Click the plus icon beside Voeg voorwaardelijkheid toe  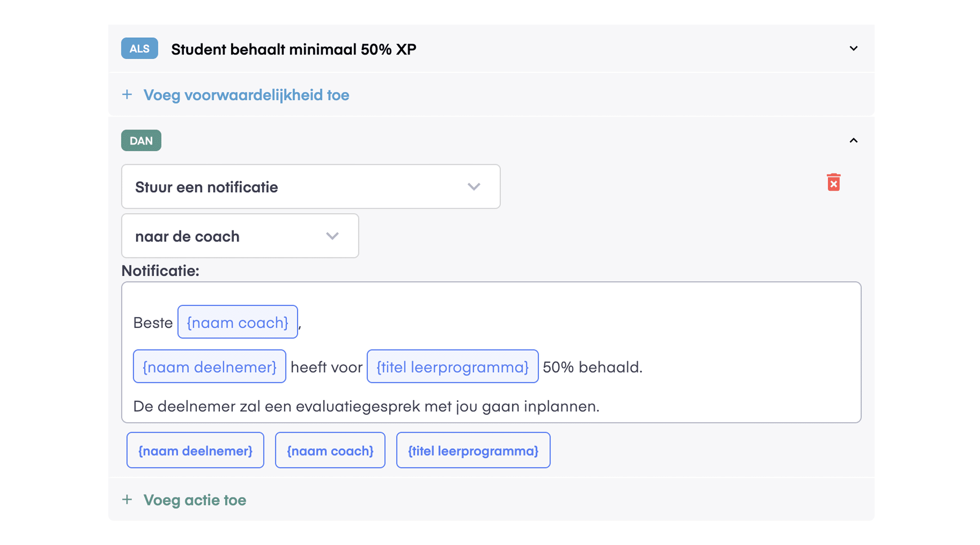[x=127, y=95]
